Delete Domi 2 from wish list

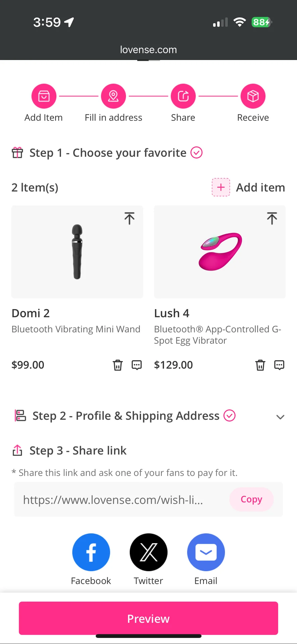coord(118,365)
